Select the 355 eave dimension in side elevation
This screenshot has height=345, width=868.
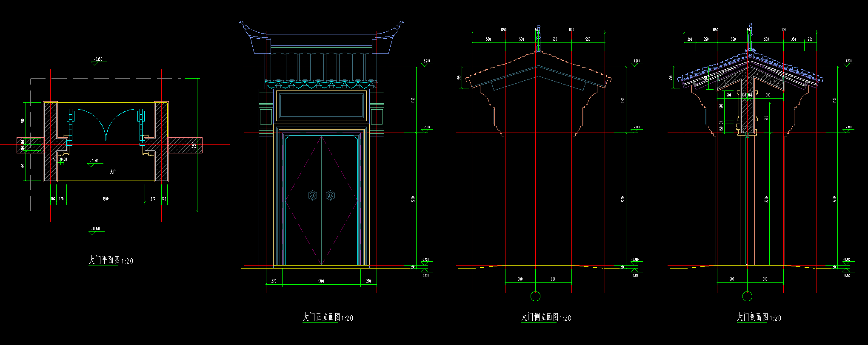459,78
